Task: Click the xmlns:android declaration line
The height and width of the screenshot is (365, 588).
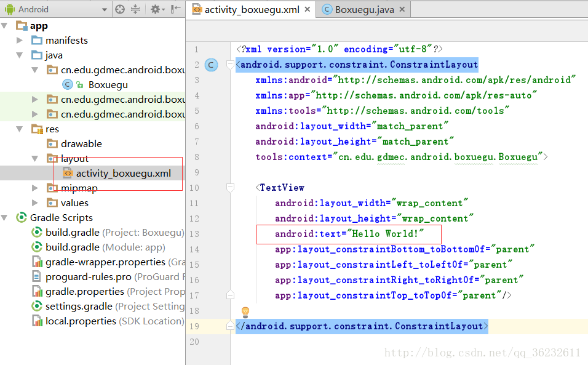Action: [415, 80]
